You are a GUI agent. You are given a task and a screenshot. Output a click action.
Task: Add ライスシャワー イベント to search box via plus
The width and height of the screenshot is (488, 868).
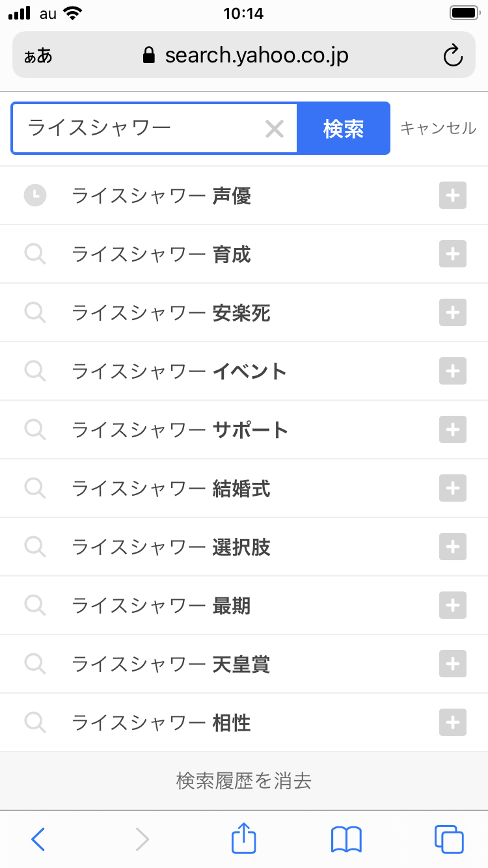click(453, 371)
